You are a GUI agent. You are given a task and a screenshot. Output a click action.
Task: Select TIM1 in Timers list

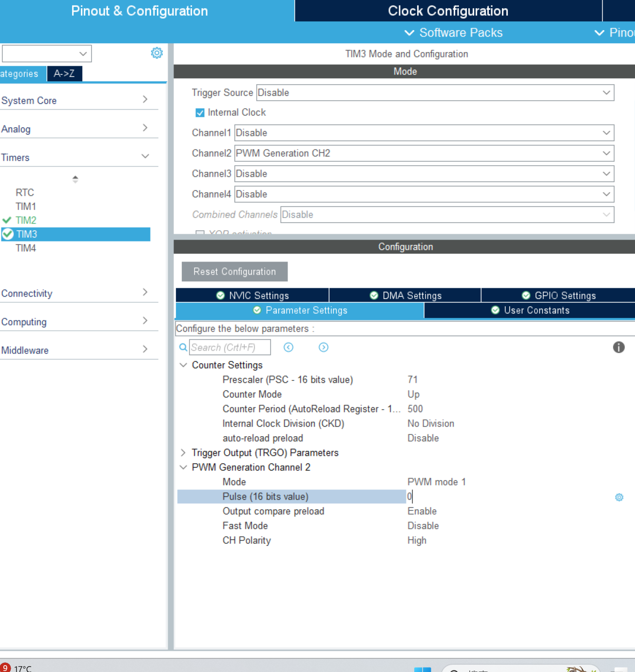tap(26, 206)
